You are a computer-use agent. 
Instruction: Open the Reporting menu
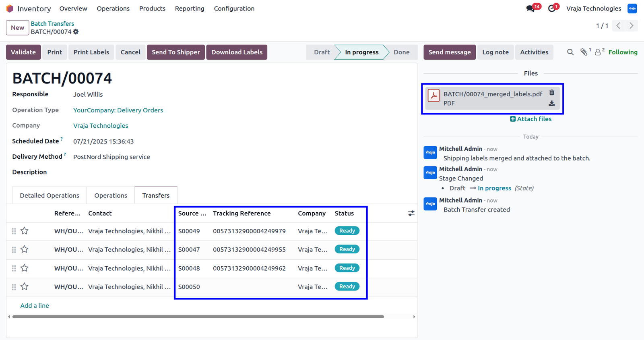point(190,8)
